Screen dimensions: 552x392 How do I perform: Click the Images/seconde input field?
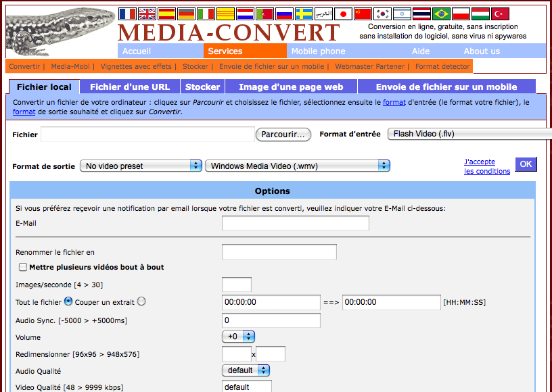click(x=237, y=285)
